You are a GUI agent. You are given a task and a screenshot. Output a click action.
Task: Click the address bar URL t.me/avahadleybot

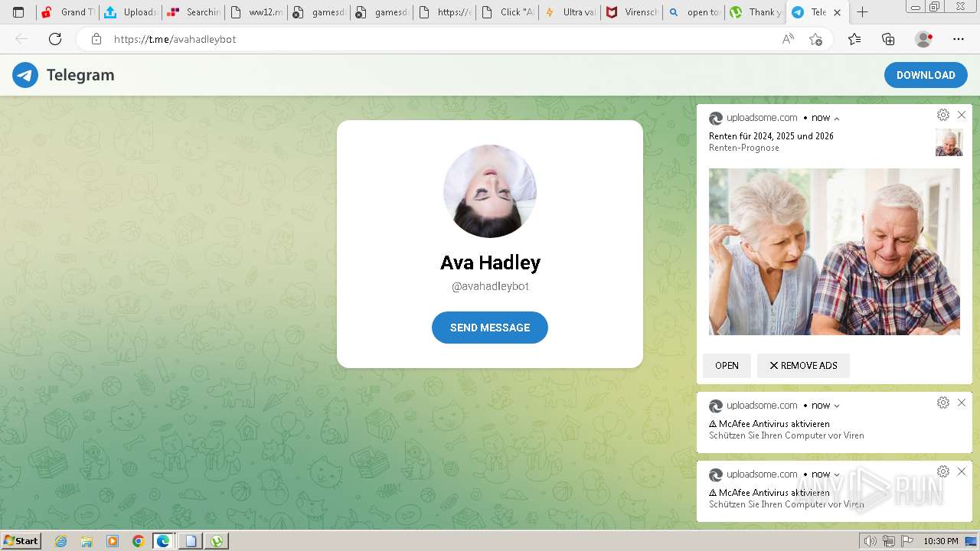point(175,39)
